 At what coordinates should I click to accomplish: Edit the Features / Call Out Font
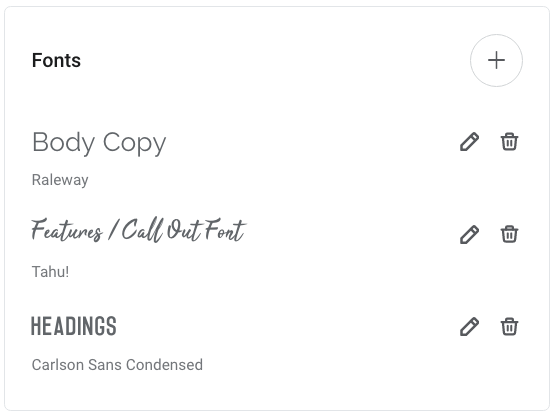tap(469, 234)
